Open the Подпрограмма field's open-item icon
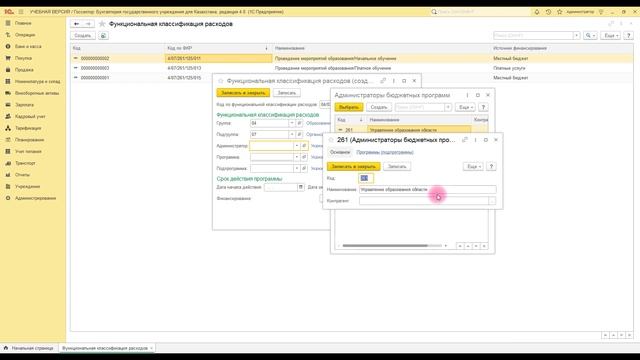640x360 pixels. point(304,169)
